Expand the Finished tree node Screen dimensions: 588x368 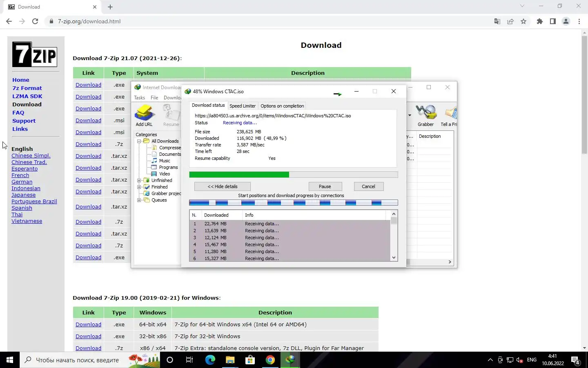(x=139, y=187)
